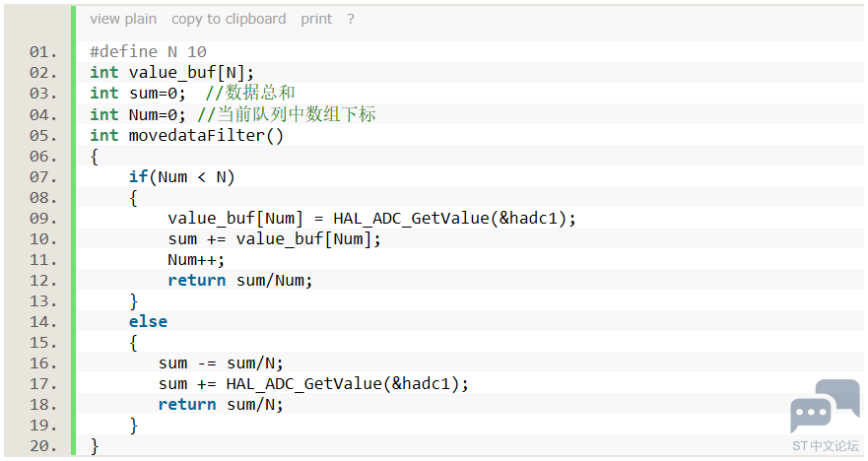This screenshot has width=868, height=461.
Task: Click line number 05.
Action: coord(43,136)
